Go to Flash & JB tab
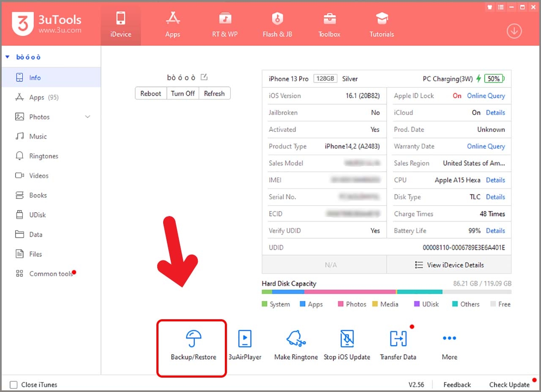541x392 pixels. coord(277,24)
